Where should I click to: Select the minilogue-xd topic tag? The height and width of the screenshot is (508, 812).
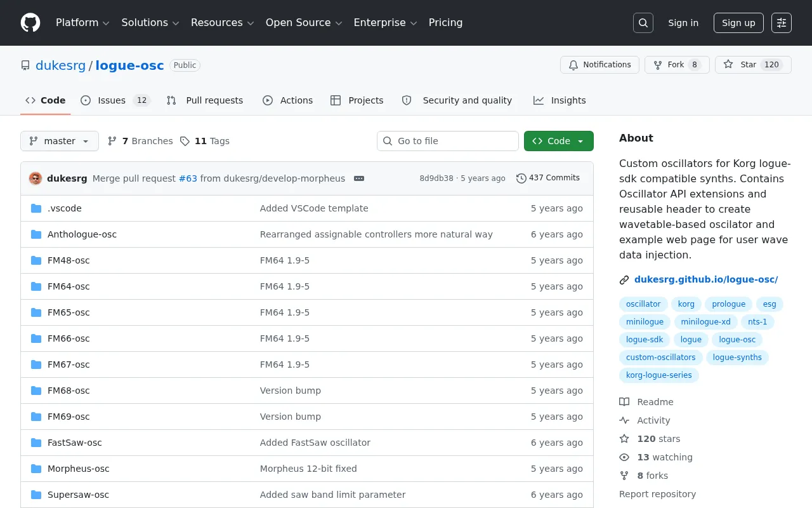click(705, 322)
